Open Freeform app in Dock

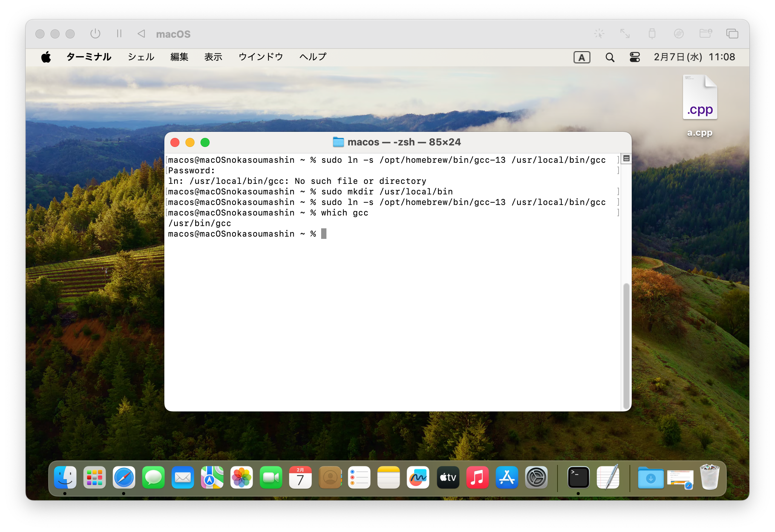[x=418, y=477]
